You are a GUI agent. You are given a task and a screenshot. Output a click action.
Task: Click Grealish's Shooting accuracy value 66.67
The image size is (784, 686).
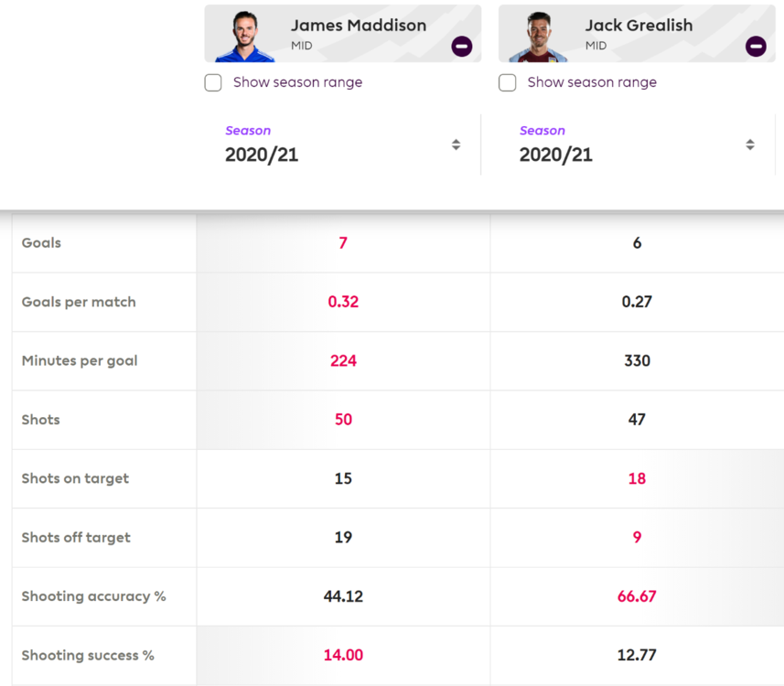(637, 596)
